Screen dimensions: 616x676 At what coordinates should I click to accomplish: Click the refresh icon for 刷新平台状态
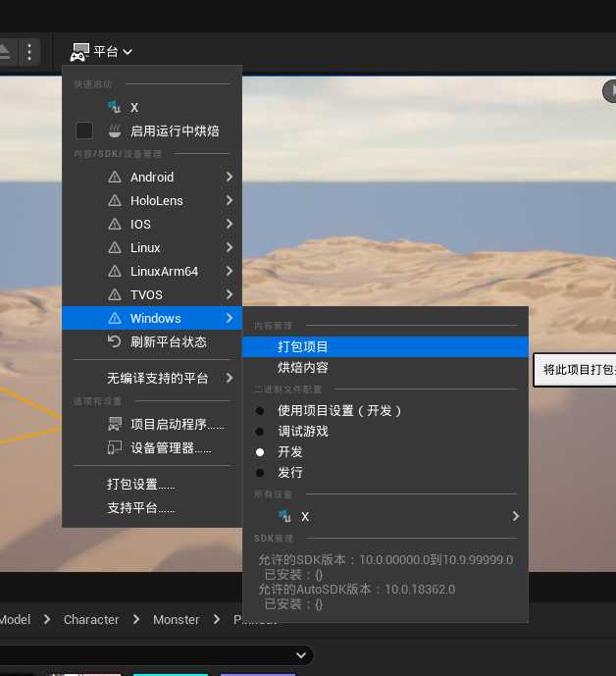coord(115,341)
